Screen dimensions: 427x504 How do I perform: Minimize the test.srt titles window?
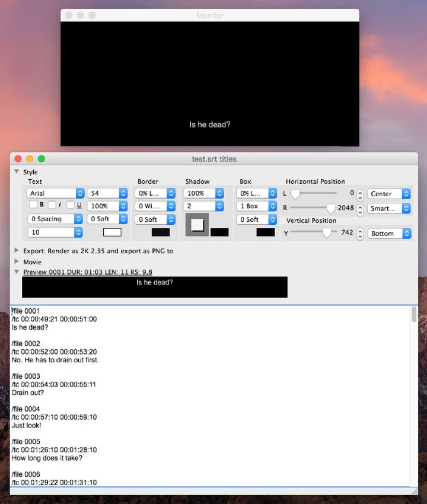point(30,159)
